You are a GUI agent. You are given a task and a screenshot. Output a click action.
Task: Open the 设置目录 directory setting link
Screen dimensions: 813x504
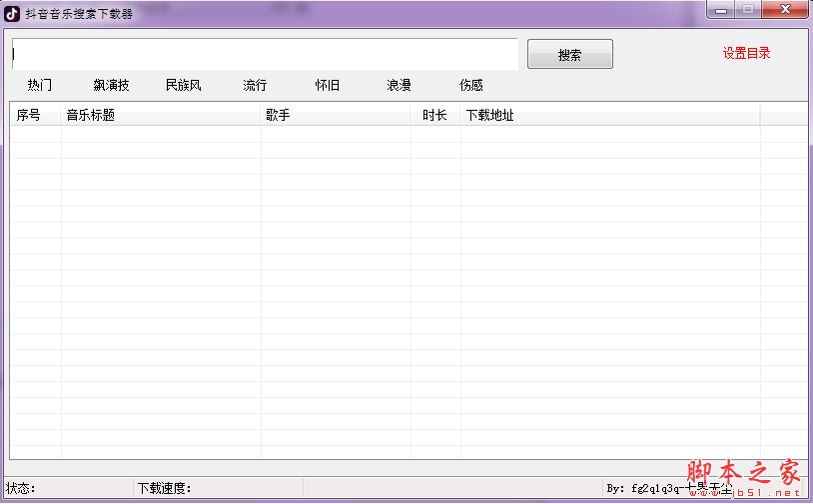(746, 53)
